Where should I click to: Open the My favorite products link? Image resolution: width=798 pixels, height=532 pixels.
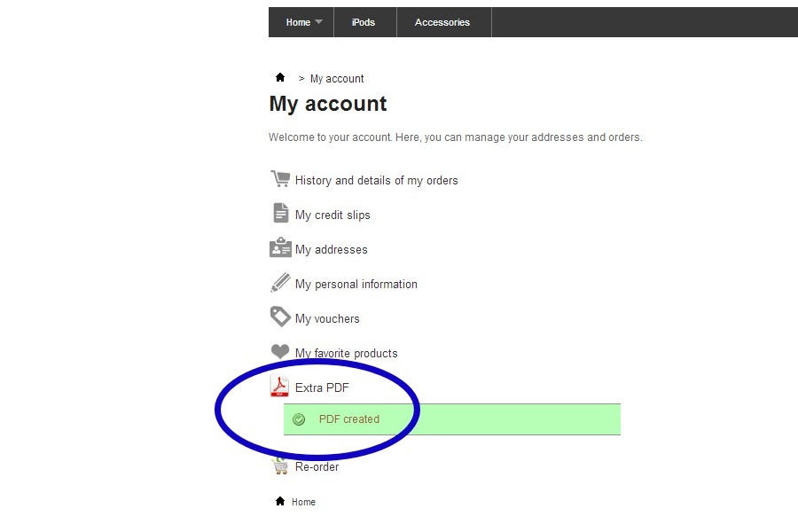coord(347,353)
